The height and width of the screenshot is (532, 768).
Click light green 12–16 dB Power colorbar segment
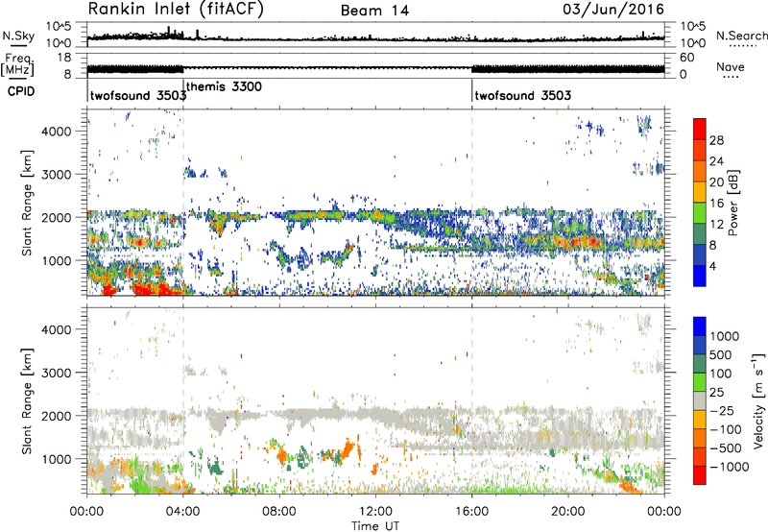[x=700, y=213]
